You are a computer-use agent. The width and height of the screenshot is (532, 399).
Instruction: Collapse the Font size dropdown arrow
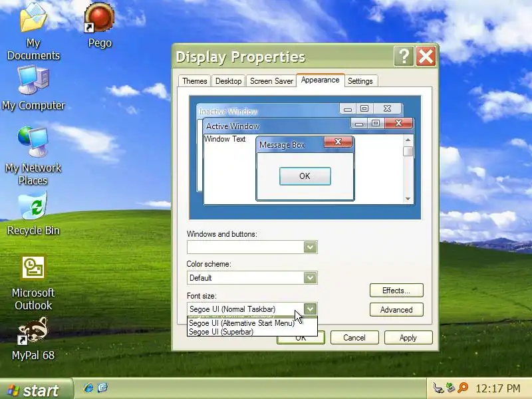click(310, 309)
